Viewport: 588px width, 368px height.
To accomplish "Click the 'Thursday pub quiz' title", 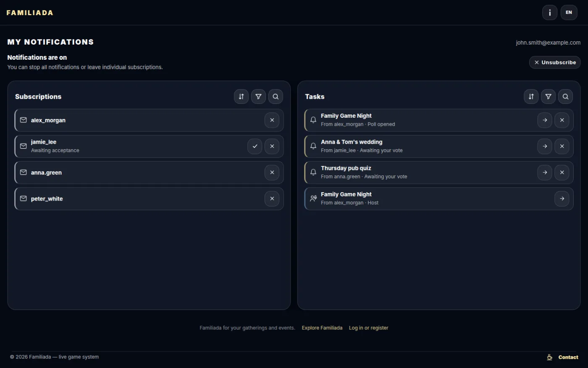I will point(346,168).
